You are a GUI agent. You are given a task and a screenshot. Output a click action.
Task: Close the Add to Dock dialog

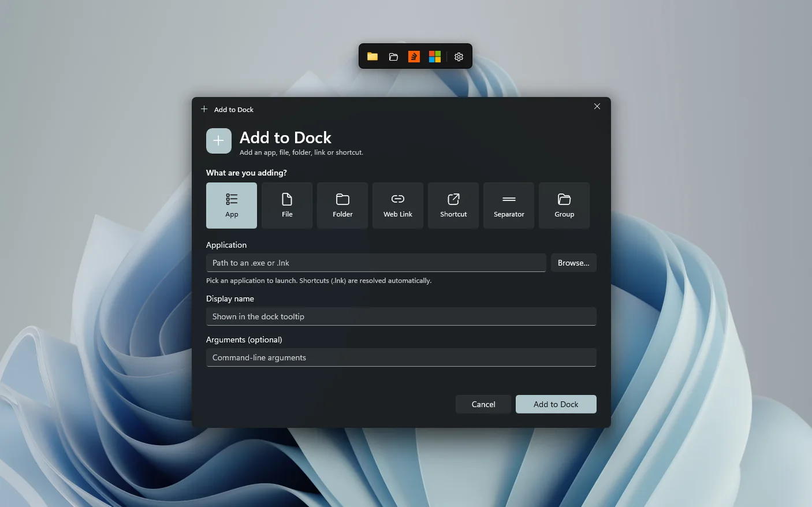click(597, 106)
